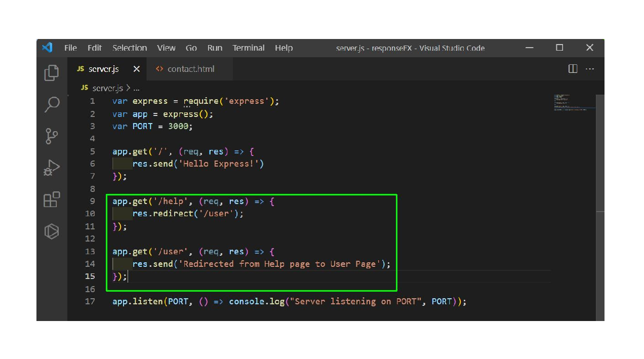Click the code minimap preview
The image size is (644, 359).
pyautogui.click(x=573, y=102)
